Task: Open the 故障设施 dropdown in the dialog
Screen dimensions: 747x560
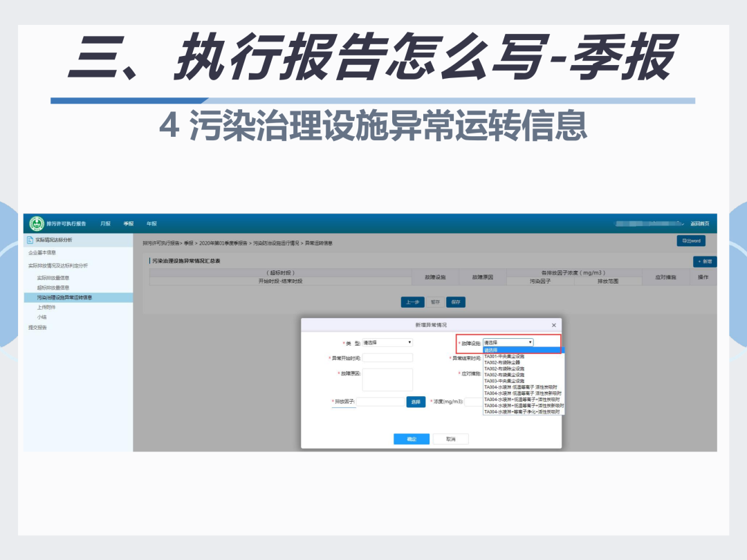Action: tap(508, 343)
